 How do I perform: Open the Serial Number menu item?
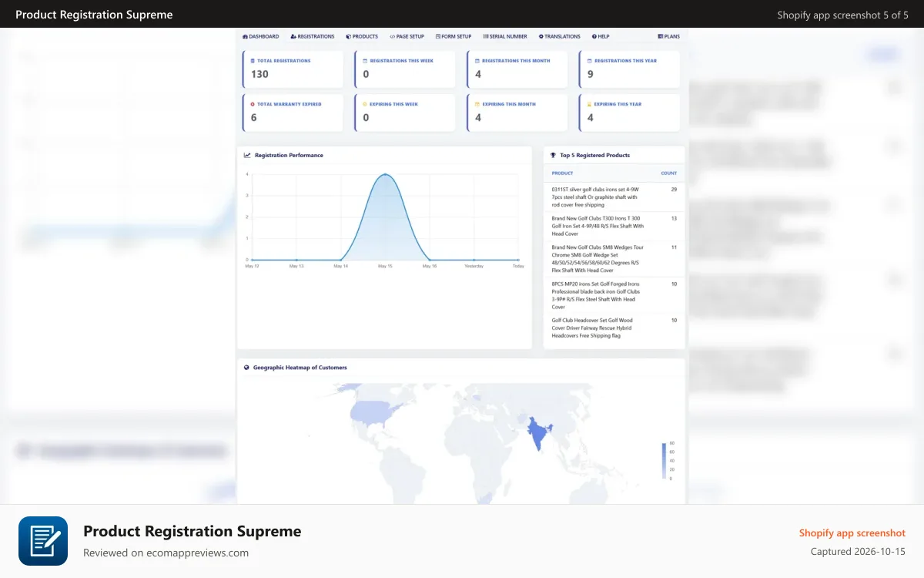pos(505,36)
